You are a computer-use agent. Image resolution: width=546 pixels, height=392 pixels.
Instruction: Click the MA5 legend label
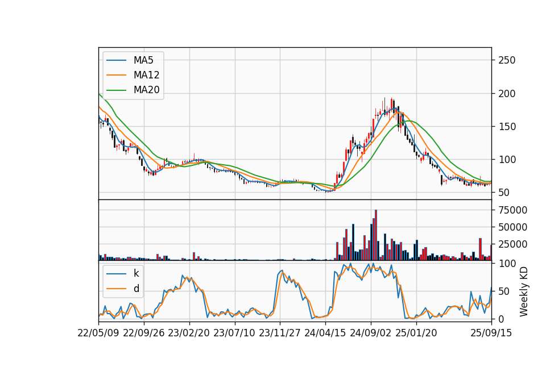coord(143,60)
